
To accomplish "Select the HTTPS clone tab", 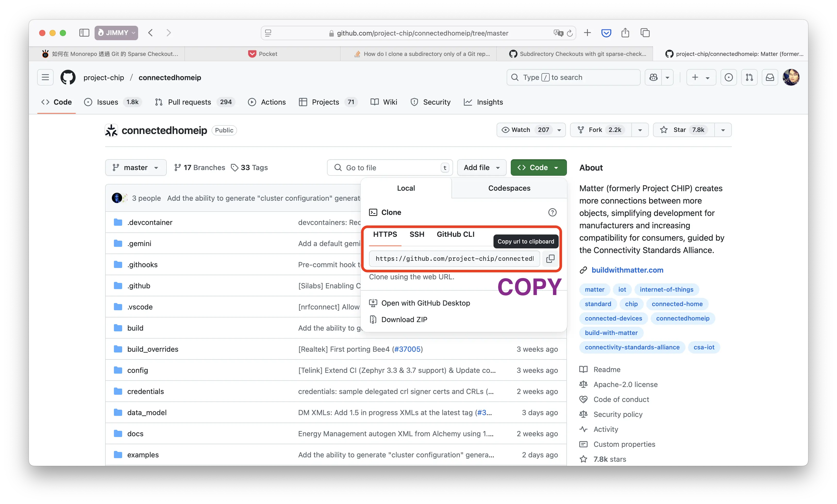I will [385, 234].
